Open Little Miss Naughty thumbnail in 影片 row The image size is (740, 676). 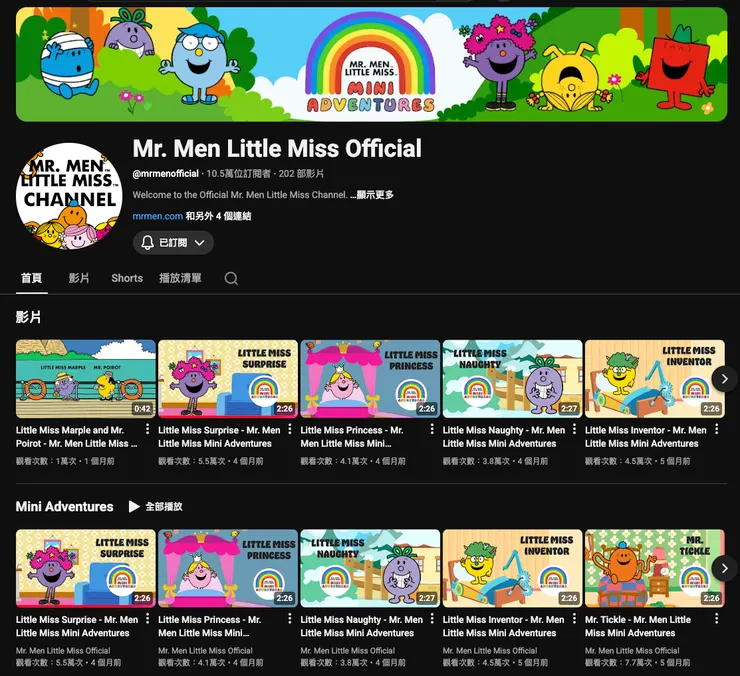tap(513, 379)
